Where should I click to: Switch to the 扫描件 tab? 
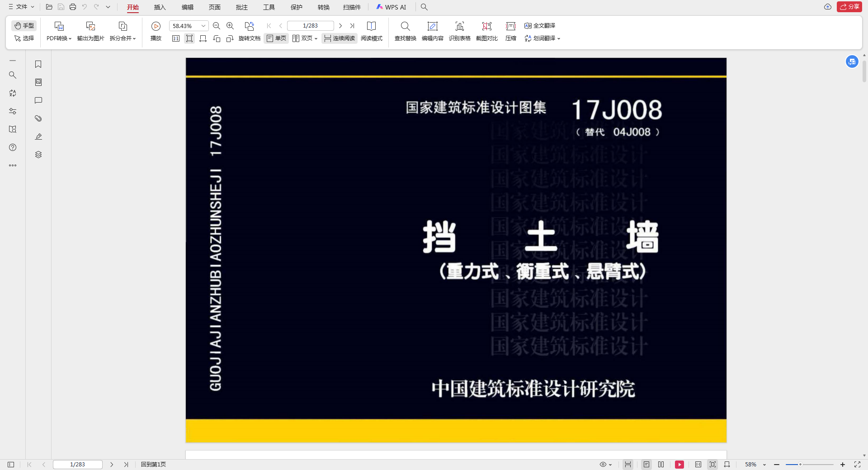point(352,7)
